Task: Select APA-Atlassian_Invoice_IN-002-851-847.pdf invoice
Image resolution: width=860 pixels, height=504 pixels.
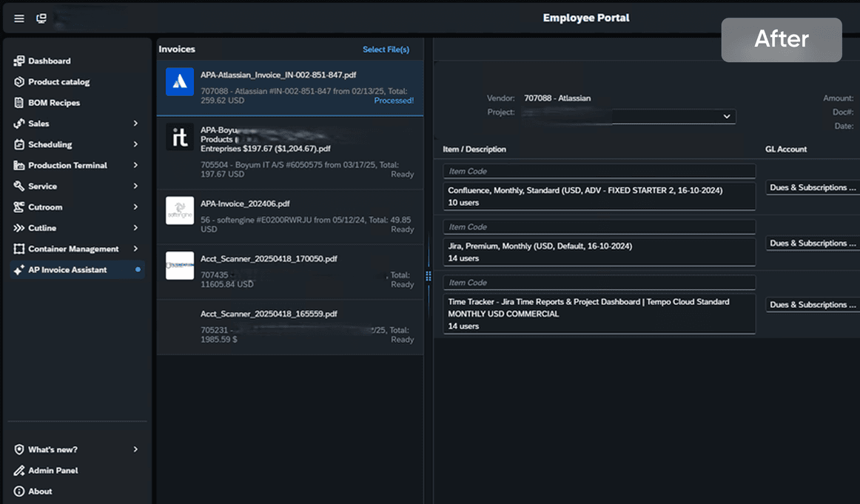Action: [290, 88]
